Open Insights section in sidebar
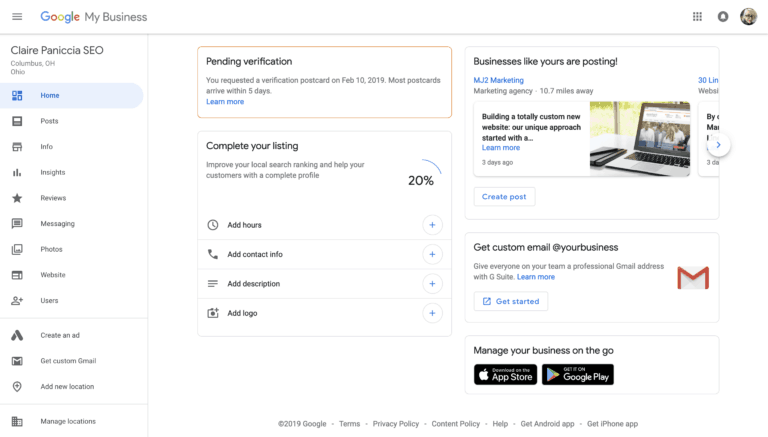The width and height of the screenshot is (768, 437). (72, 172)
